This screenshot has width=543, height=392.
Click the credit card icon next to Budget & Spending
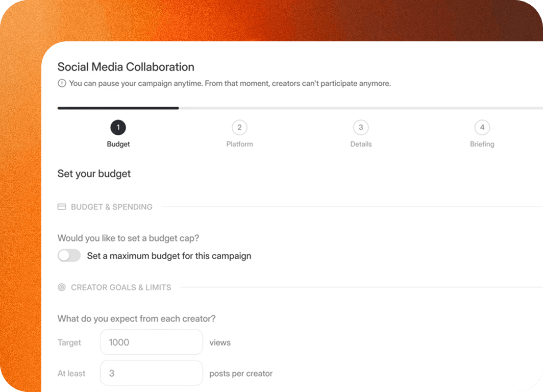pos(62,207)
